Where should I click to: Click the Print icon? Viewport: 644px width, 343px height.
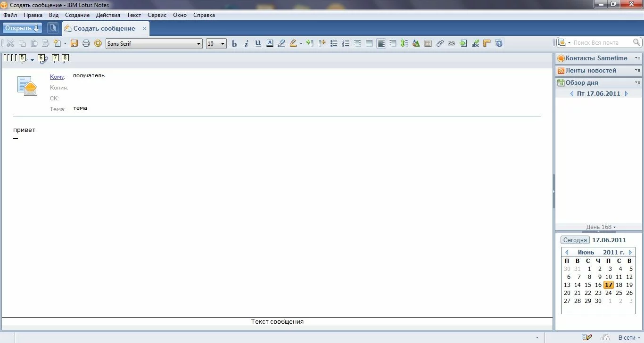pyautogui.click(x=86, y=43)
